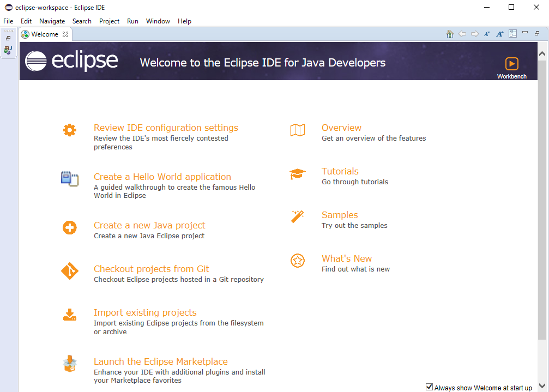Image resolution: width=549 pixels, height=392 pixels.
Task: Open the What's New link
Action: (x=347, y=258)
